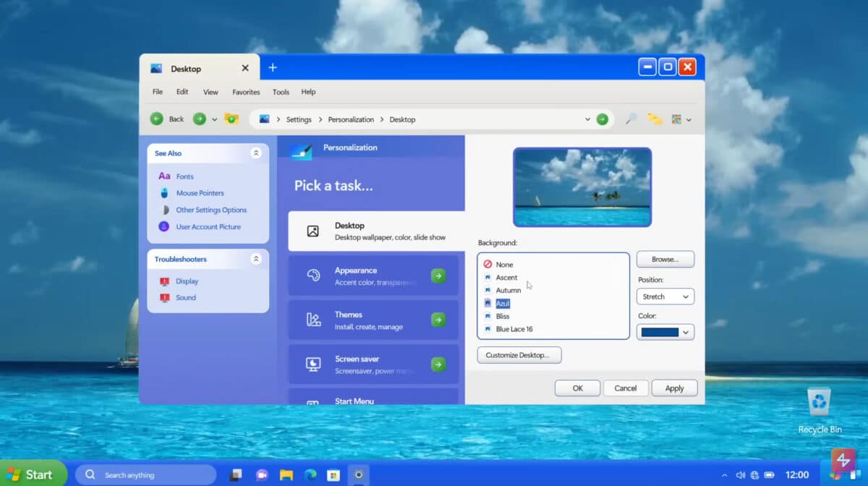Select None in the Background list
Screen dimensions: 868x486
pos(503,264)
